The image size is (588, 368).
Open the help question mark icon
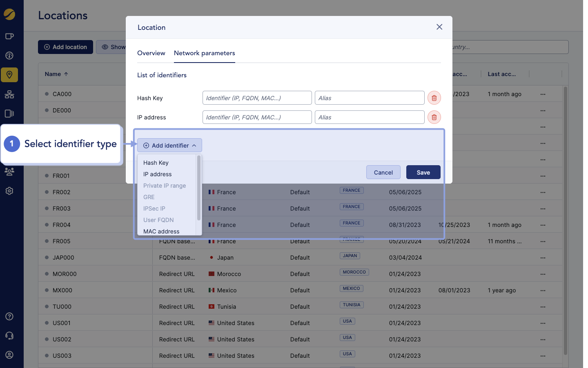[9, 316]
